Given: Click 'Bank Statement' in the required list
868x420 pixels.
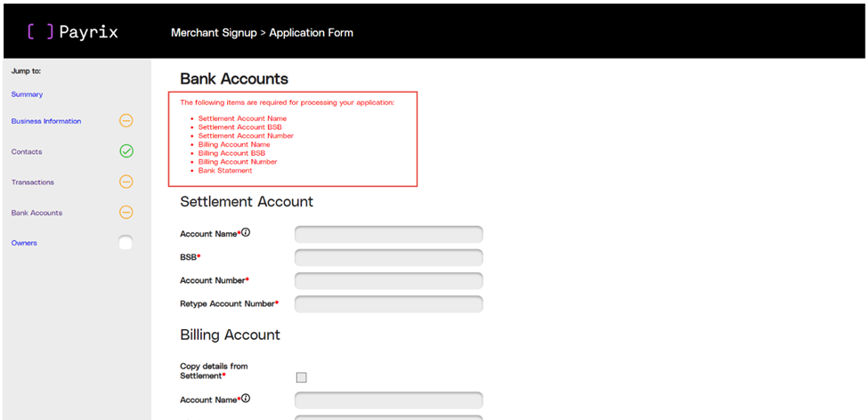Looking at the screenshot, I should 224,171.
